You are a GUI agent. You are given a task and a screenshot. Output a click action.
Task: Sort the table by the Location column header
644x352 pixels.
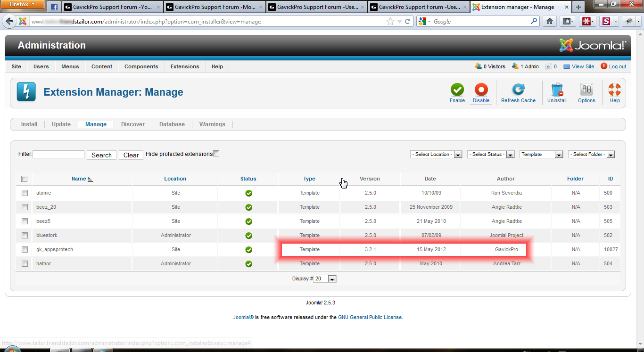(x=175, y=179)
